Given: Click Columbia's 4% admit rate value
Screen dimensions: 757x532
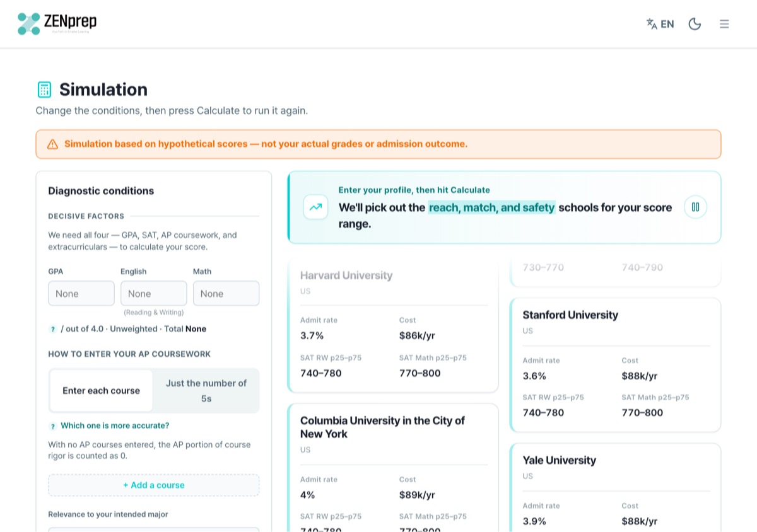Looking at the screenshot, I should (307, 495).
